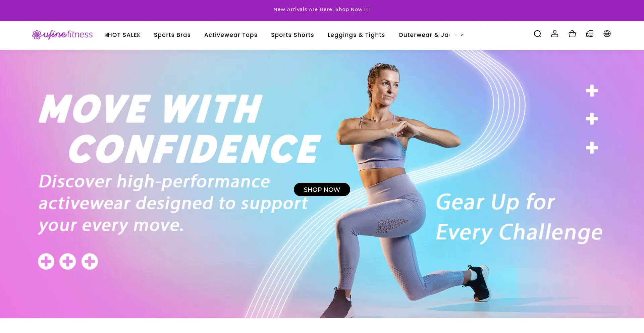The image size is (644, 333).
Task: Open the search magnifier icon
Action: click(x=537, y=34)
